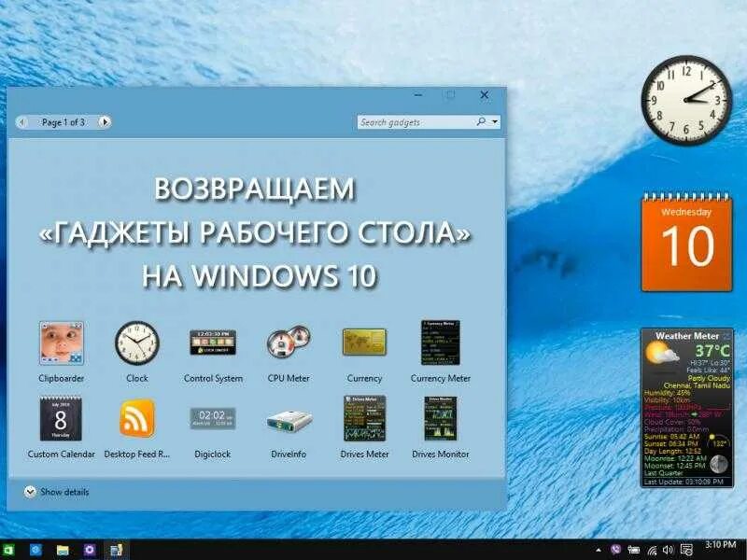Select the CPU Meter gadget
This screenshot has width=747, height=560.
tap(289, 342)
